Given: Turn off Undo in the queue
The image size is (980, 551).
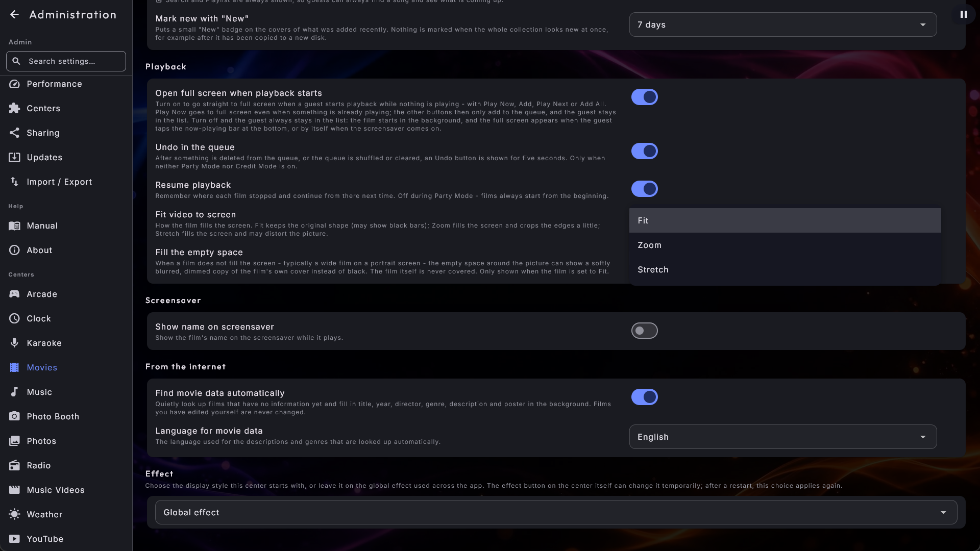Looking at the screenshot, I should coord(644,151).
